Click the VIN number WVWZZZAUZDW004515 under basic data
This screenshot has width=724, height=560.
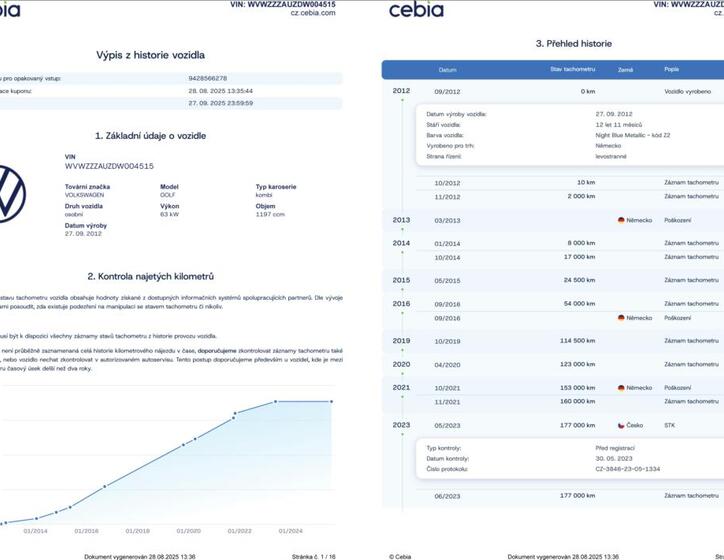click(x=109, y=166)
